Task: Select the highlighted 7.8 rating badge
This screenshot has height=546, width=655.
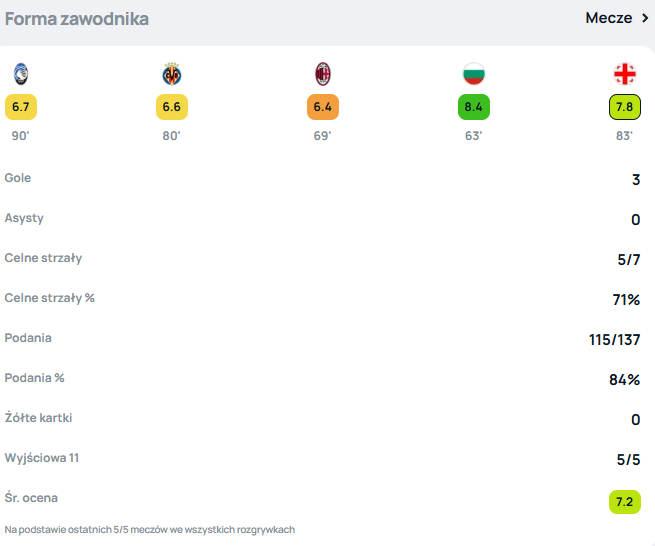Action: [624, 106]
